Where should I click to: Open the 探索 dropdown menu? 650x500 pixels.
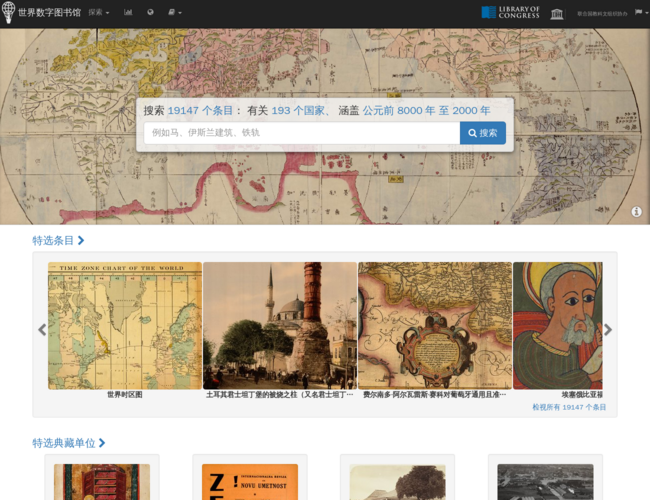tap(98, 13)
